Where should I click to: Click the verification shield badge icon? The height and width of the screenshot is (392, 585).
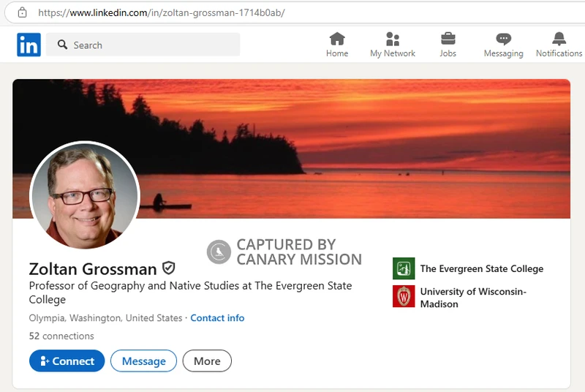[169, 268]
